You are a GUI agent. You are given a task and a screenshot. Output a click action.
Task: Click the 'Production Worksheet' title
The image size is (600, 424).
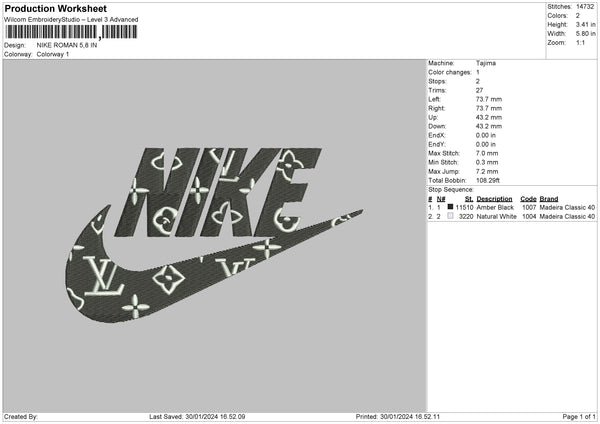click(x=56, y=8)
